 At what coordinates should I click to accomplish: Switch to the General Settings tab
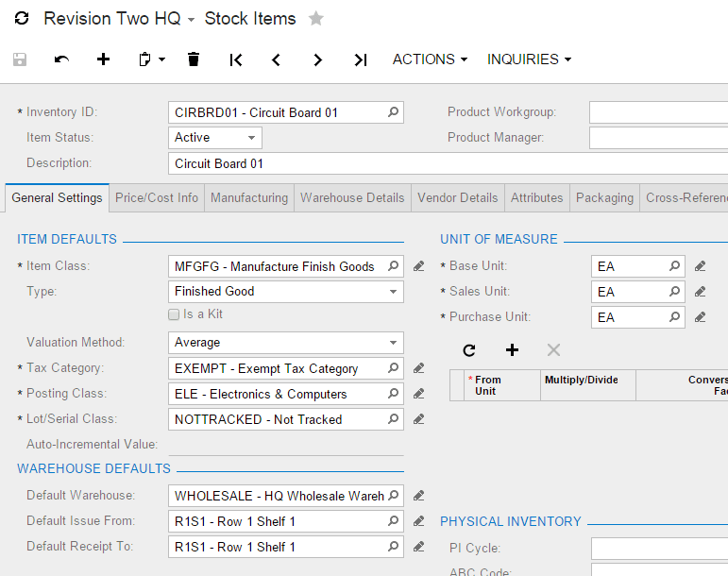(57, 197)
